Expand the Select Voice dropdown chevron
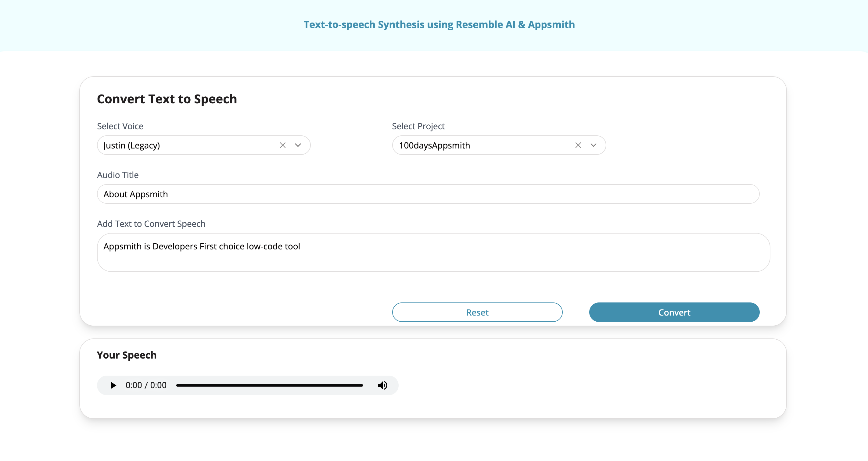 [298, 145]
